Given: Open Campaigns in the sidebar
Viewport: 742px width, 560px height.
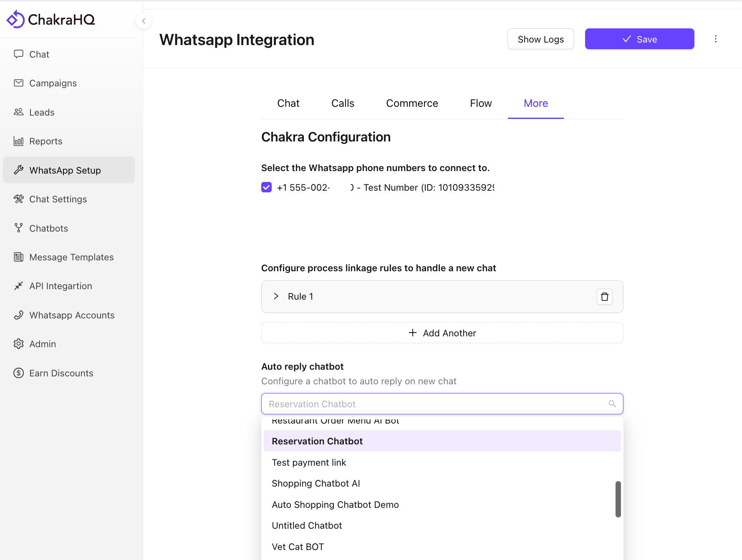Looking at the screenshot, I should click(69, 83).
